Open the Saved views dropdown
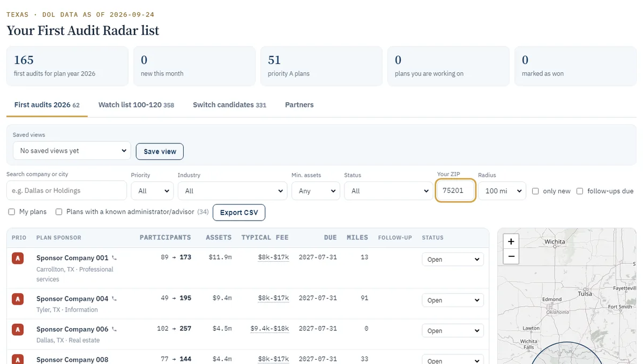The height and width of the screenshot is (364, 643). click(72, 150)
